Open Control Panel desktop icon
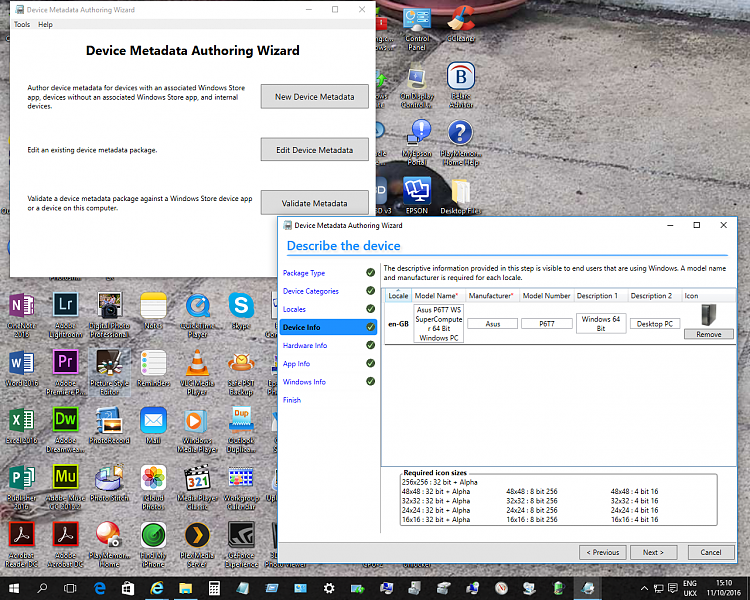This screenshot has width=750, height=600. click(417, 28)
